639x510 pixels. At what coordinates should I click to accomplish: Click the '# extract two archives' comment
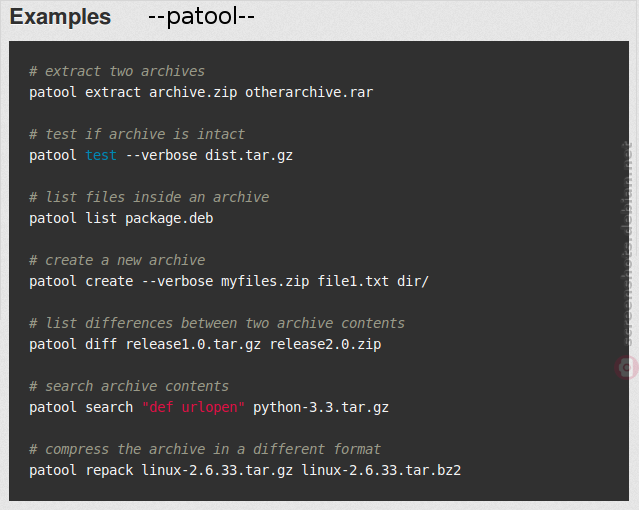click(x=117, y=71)
